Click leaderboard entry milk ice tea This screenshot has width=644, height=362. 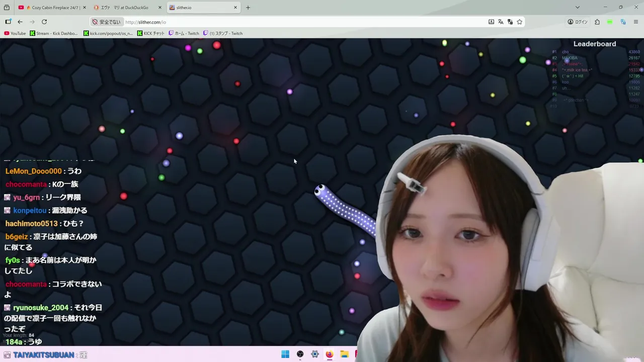577,70
